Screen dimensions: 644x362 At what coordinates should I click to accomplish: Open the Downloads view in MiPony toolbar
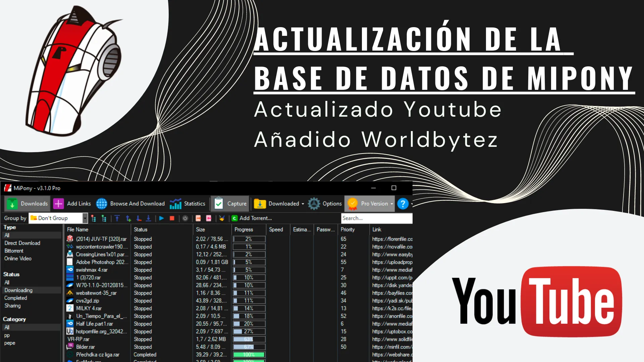point(28,203)
